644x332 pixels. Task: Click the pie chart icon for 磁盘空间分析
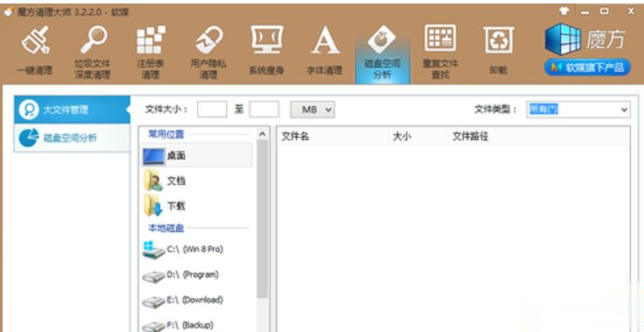point(29,138)
